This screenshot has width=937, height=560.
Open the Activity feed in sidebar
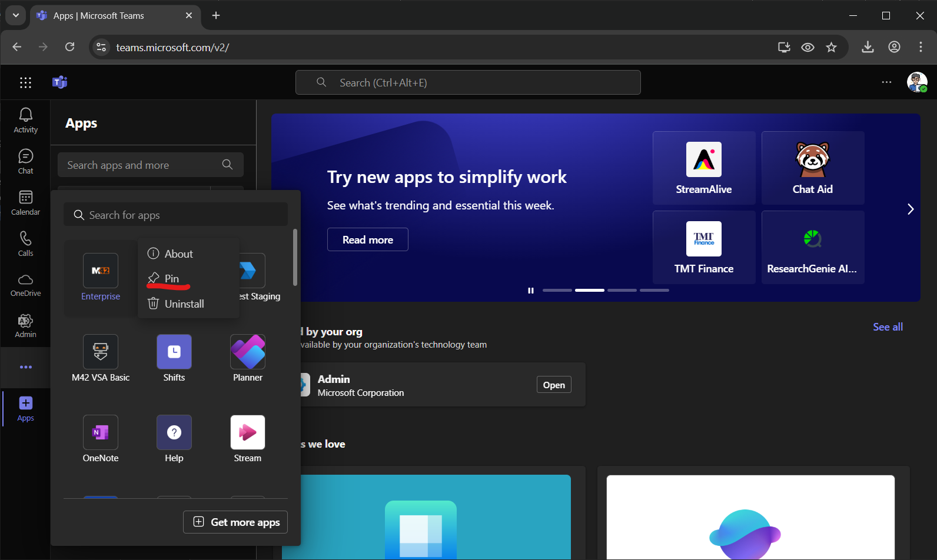pyautogui.click(x=25, y=121)
